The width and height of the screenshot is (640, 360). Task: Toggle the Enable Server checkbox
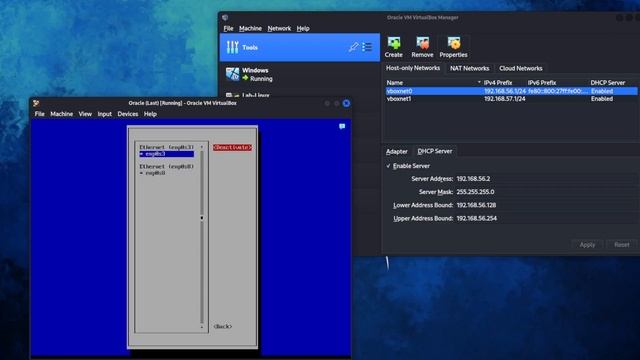(388, 166)
